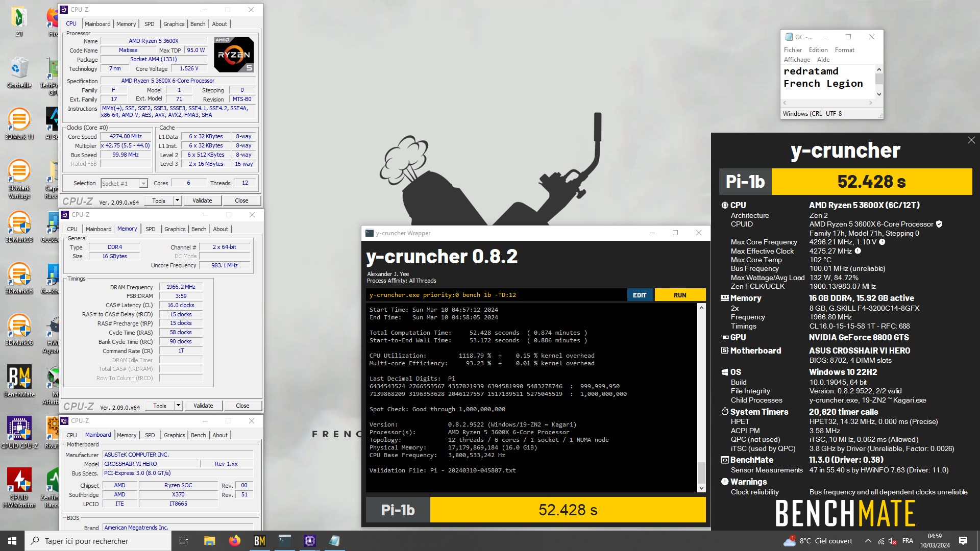Open the weather widget showing 8°C
Screen dimensions: 980x551
[x=818, y=541]
